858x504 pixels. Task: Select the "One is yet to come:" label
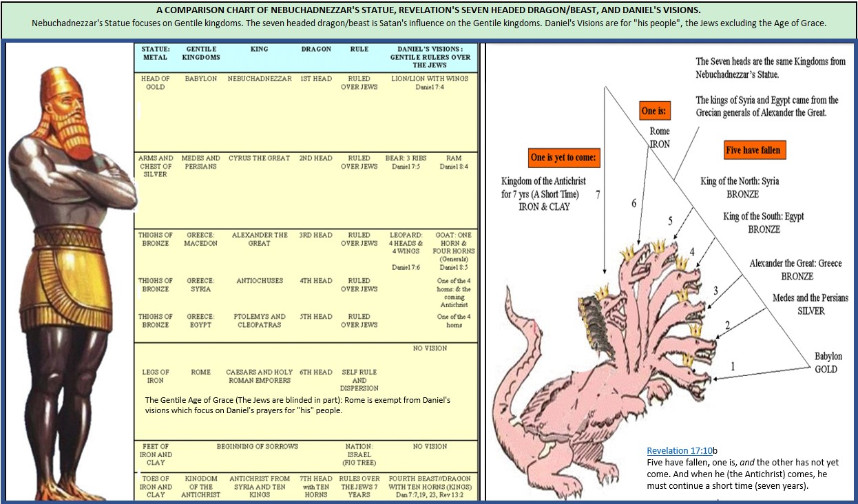coord(563,158)
